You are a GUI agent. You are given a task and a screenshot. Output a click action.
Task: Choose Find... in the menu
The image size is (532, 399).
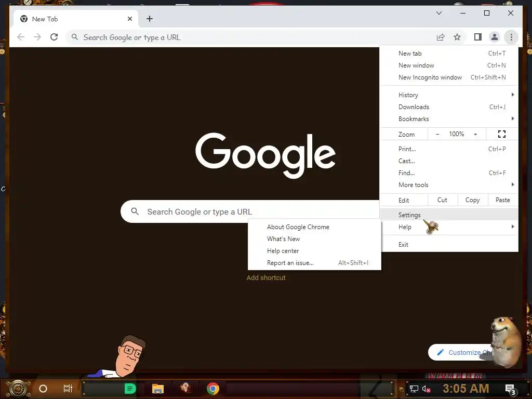coord(449,173)
